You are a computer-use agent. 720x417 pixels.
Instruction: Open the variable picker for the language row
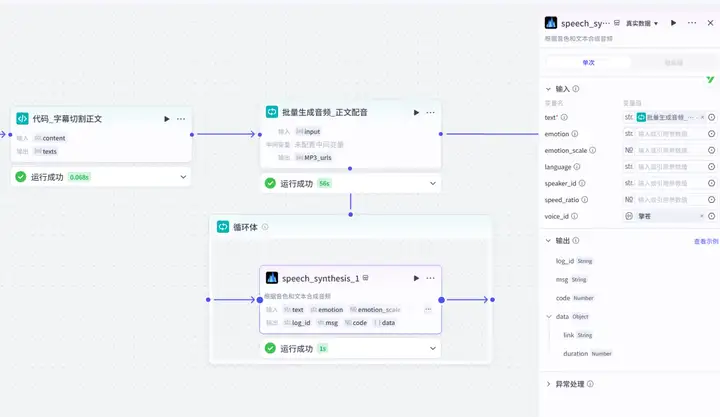(711, 167)
